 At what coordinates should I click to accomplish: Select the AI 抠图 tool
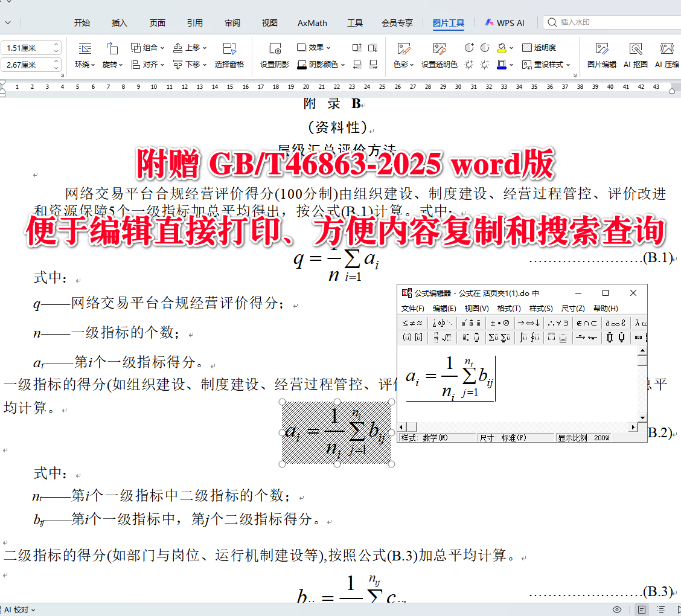point(635,54)
